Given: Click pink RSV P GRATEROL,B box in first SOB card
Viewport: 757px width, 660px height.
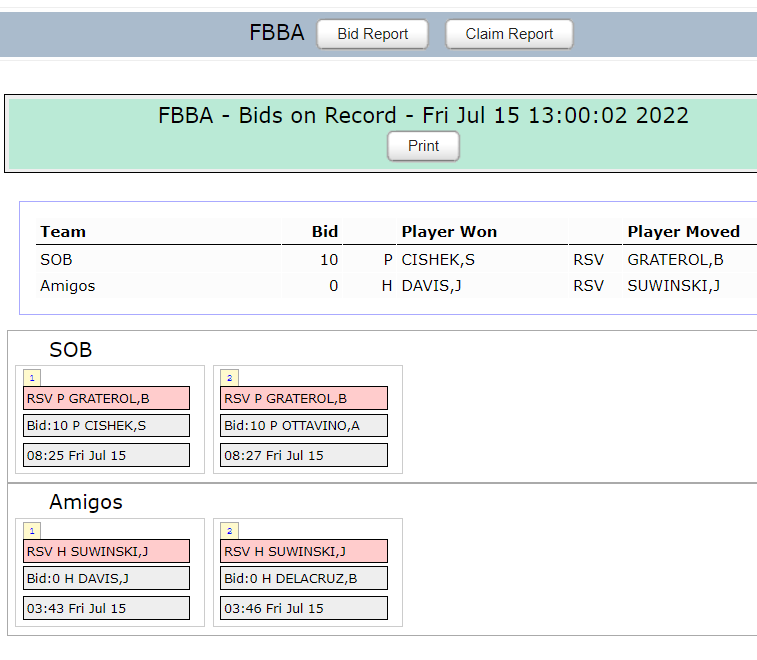Looking at the screenshot, I should (x=106, y=398).
